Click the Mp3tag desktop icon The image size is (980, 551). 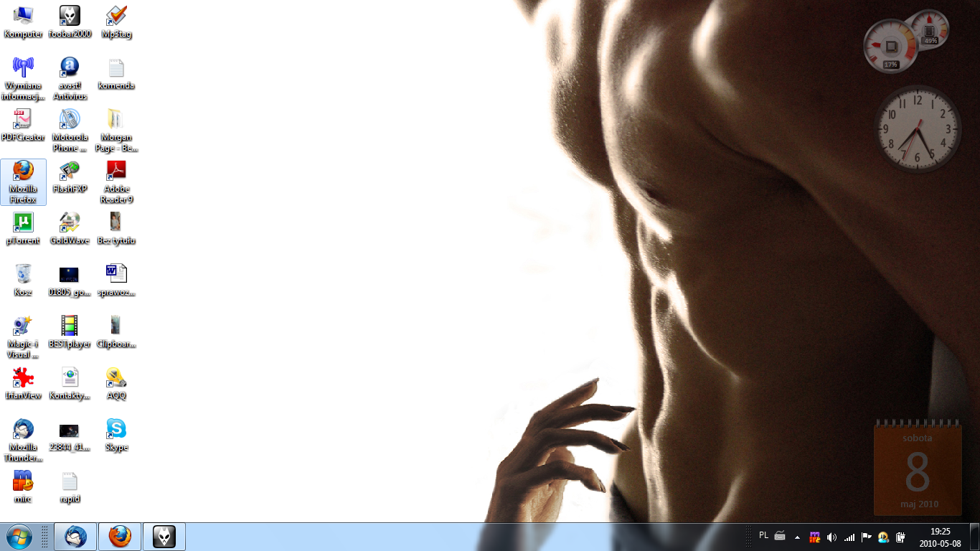(116, 17)
